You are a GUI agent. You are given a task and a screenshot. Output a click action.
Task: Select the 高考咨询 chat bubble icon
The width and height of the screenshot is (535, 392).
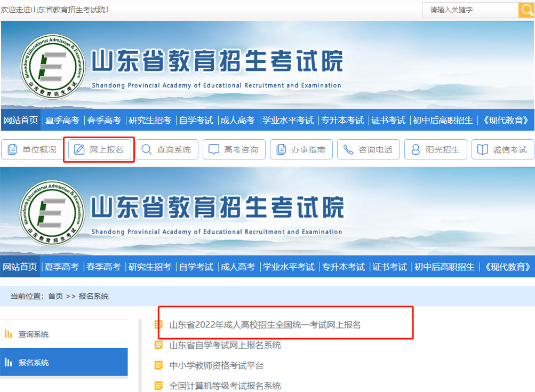[x=214, y=150]
